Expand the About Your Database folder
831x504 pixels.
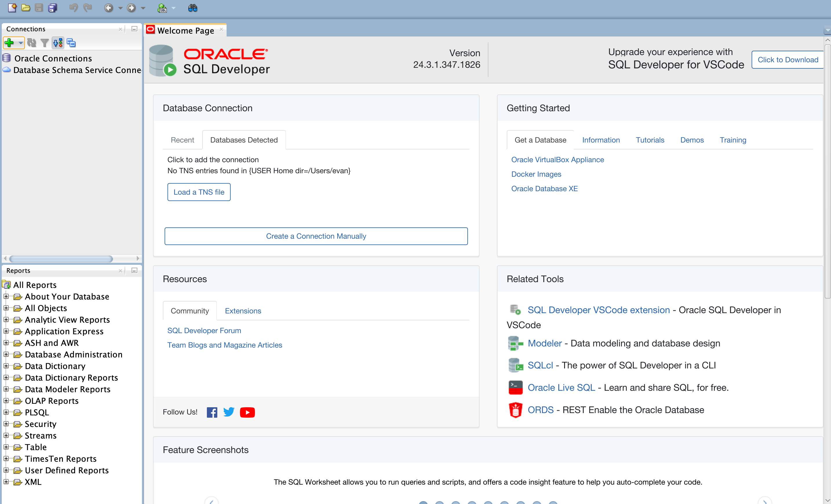(6, 296)
